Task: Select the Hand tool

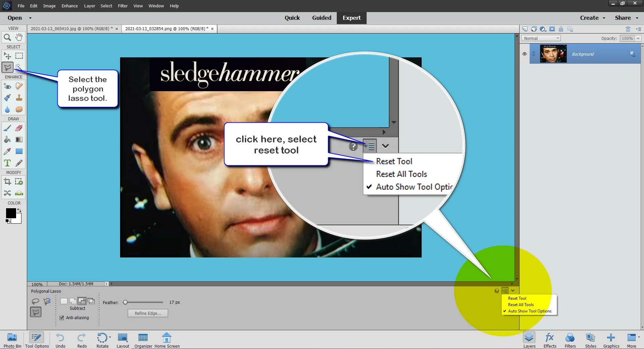Action: pyautogui.click(x=19, y=37)
